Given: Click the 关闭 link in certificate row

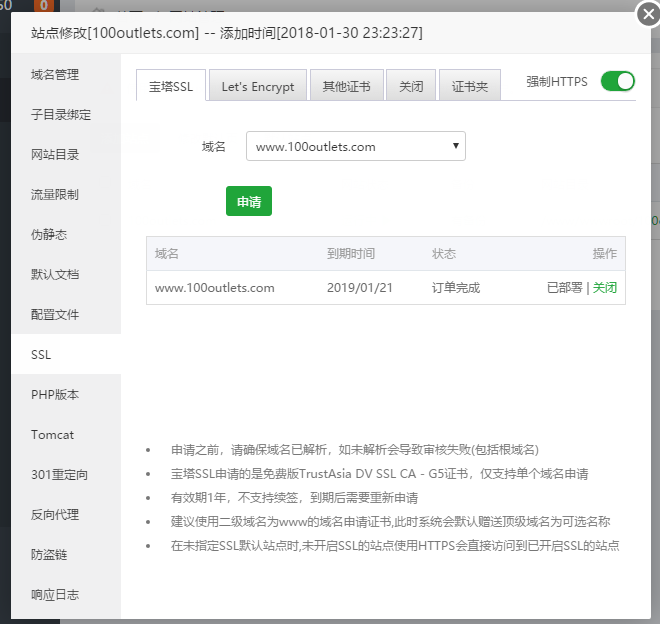Looking at the screenshot, I should 605,288.
